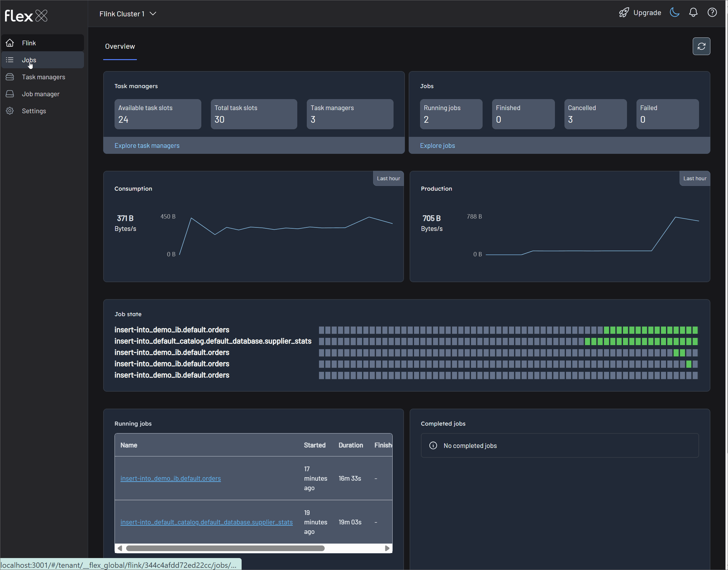Click the Running jobs count card
Viewport: 728px width, 570px height.
point(451,114)
